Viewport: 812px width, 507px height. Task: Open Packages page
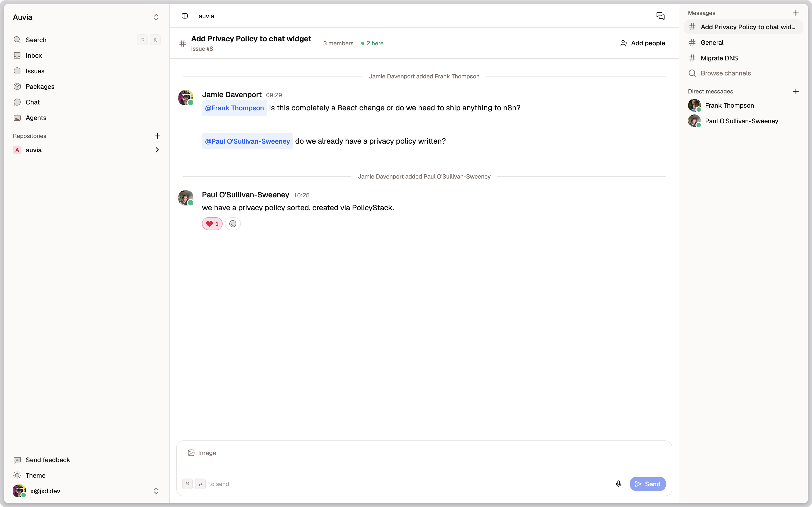[86, 86]
